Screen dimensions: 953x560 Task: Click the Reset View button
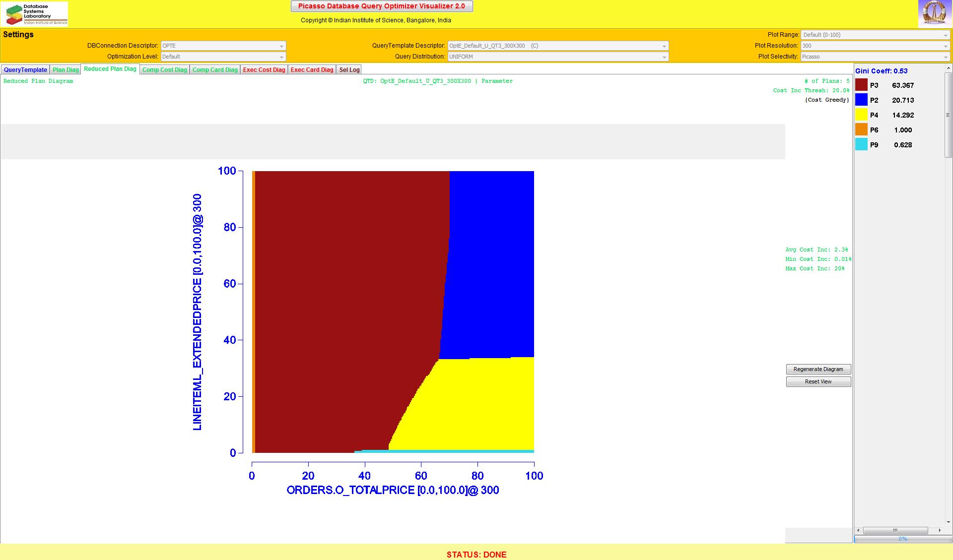click(x=818, y=381)
